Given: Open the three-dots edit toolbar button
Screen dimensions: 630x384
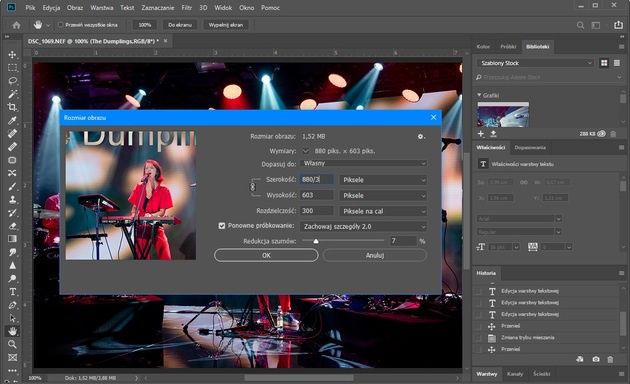Looking at the screenshot, I should 12,370.
